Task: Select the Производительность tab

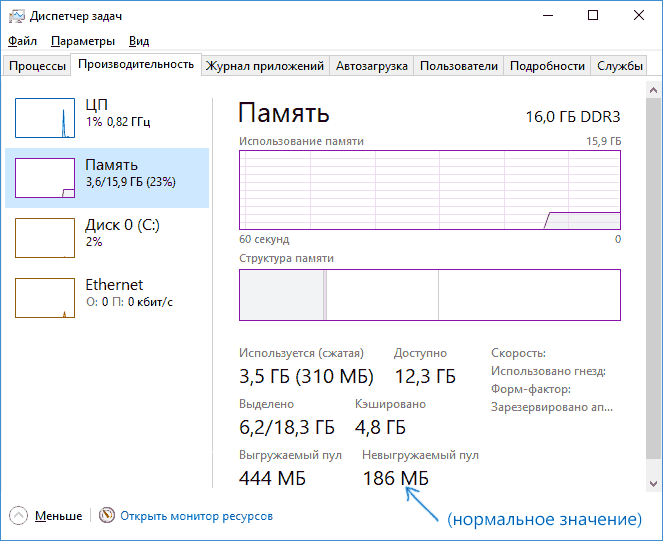Action: click(x=136, y=64)
